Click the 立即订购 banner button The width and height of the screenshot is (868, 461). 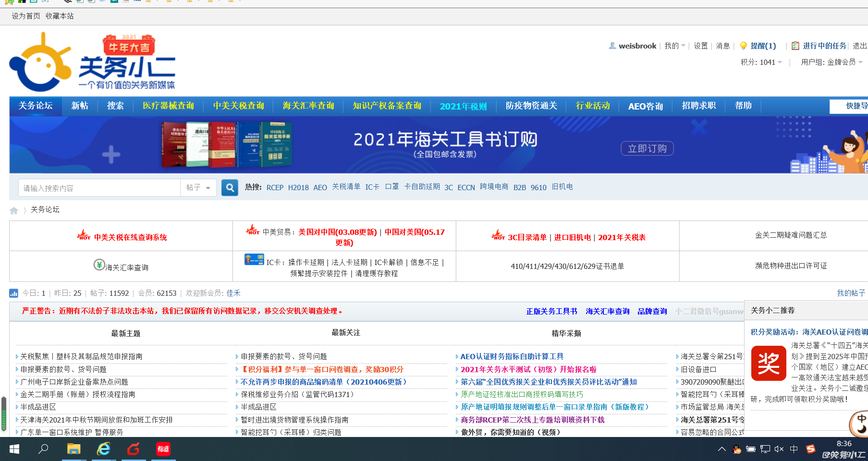(x=647, y=148)
